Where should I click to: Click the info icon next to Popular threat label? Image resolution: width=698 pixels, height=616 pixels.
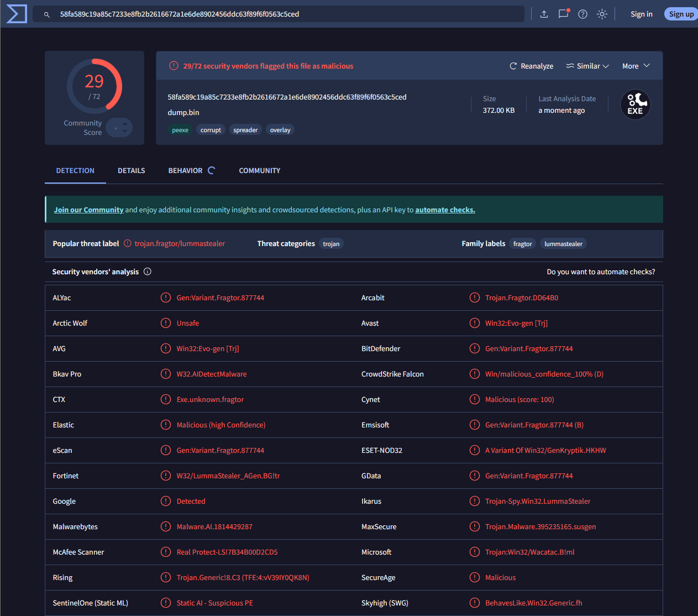coord(128,243)
